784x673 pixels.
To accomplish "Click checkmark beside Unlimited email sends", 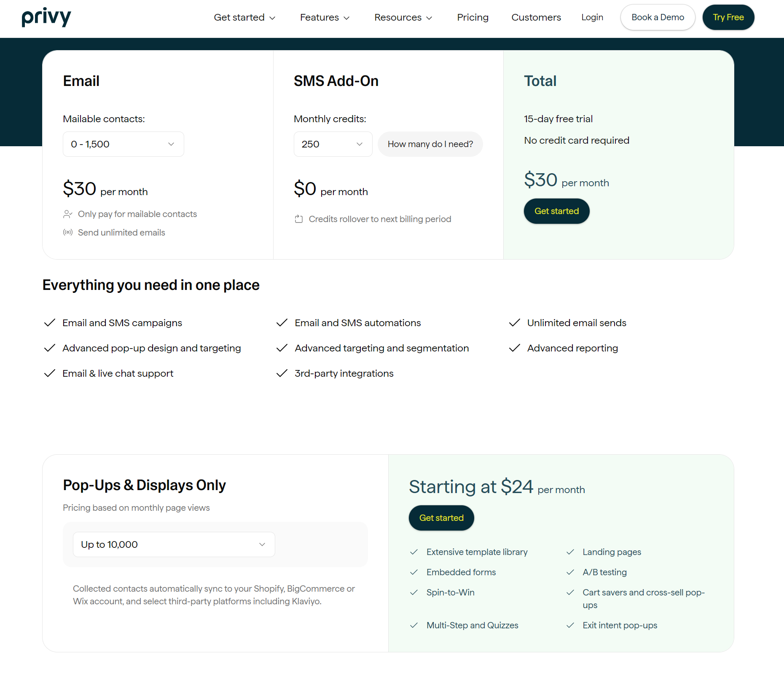I will pyautogui.click(x=515, y=323).
